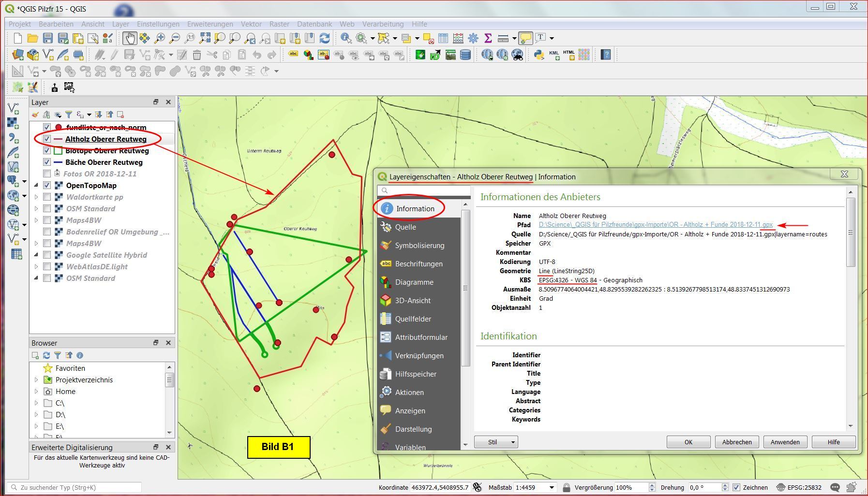Open the Erweiterungen menu

click(x=210, y=24)
